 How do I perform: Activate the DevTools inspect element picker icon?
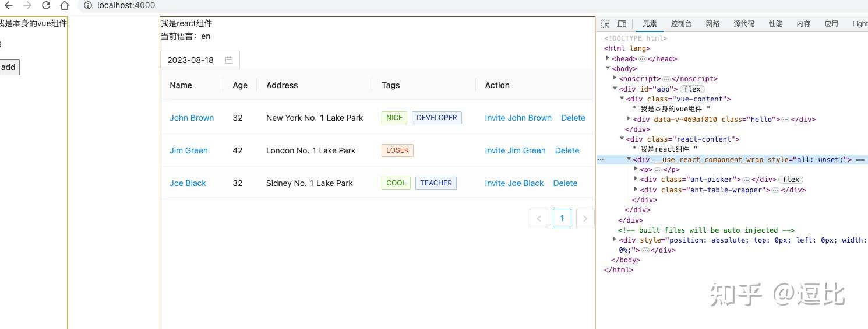click(x=605, y=24)
